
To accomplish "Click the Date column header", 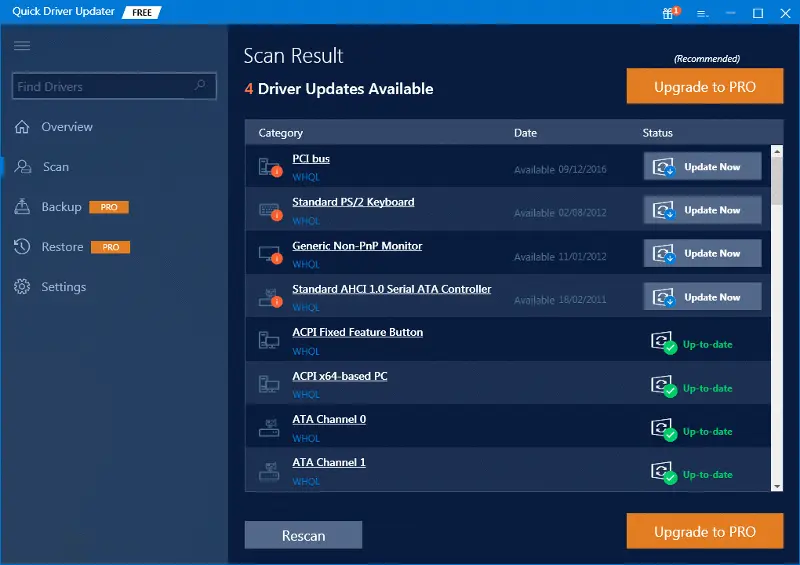I will point(525,133).
